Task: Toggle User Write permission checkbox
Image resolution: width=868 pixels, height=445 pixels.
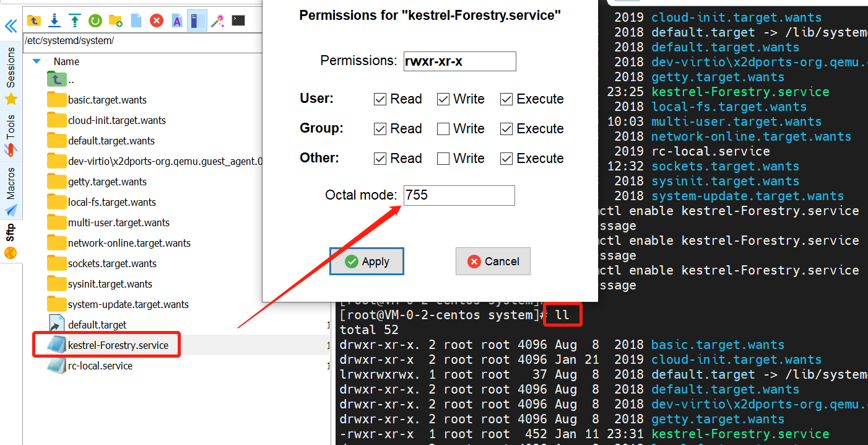Action: [443, 99]
